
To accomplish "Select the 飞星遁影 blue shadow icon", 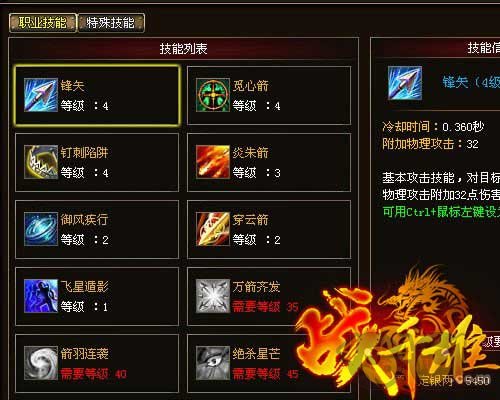I will (41, 296).
